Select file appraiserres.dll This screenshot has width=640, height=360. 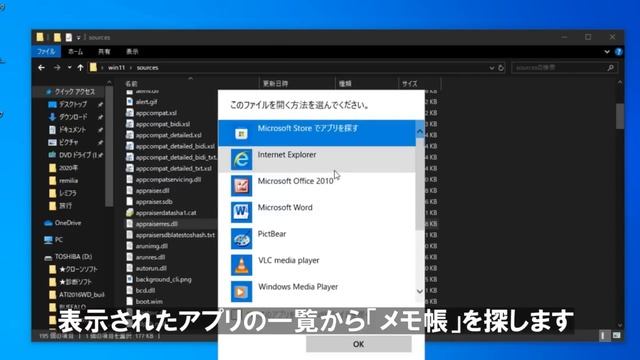click(x=156, y=224)
